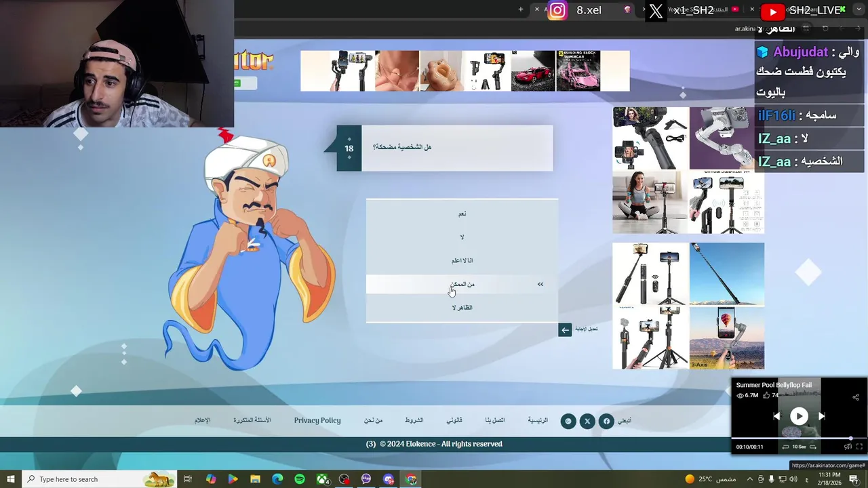
Task: Go back with تعديل الإجابة arrow button
Action: (565, 330)
